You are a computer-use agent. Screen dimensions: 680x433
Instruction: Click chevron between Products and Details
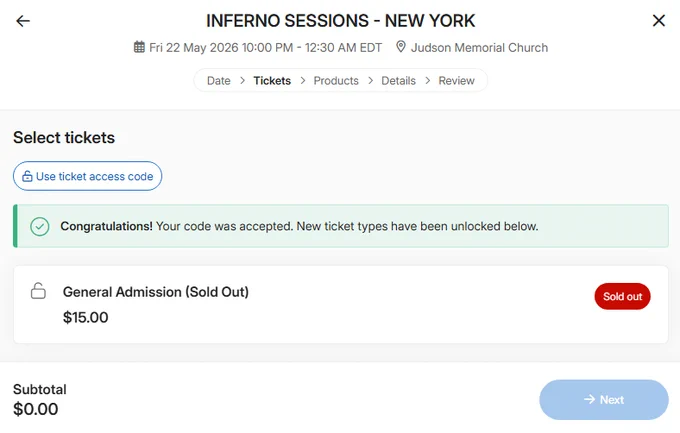(370, 81)
